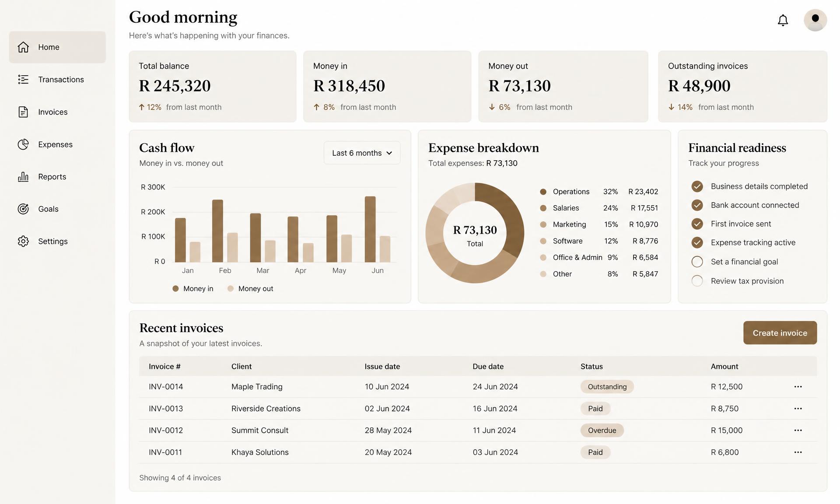Click invoice number INV-0011
The height and width of the screenshot is (504, 840).
(165, 452)
